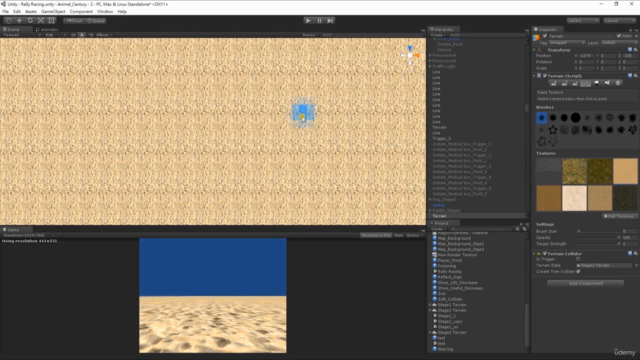Adjust the Opacity slider

(599, 238)
